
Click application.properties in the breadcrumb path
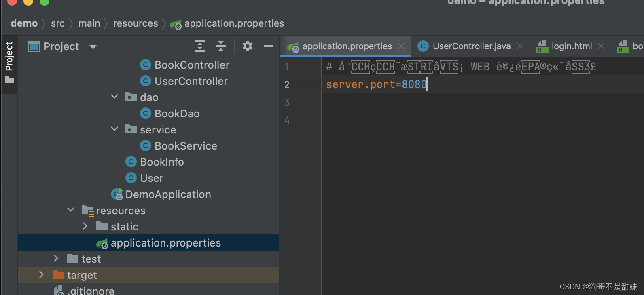(x=234, y=23)
